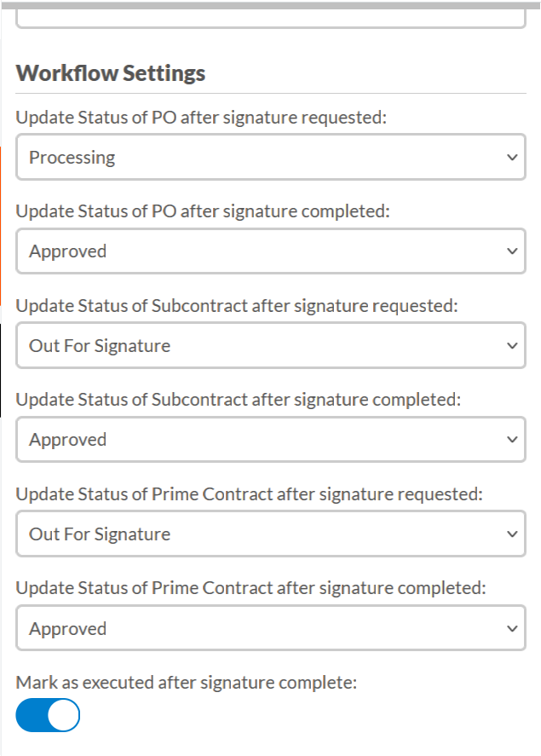
Task: Expand the chevron beside Out For Signature
Action: click(x=510, y=345)
